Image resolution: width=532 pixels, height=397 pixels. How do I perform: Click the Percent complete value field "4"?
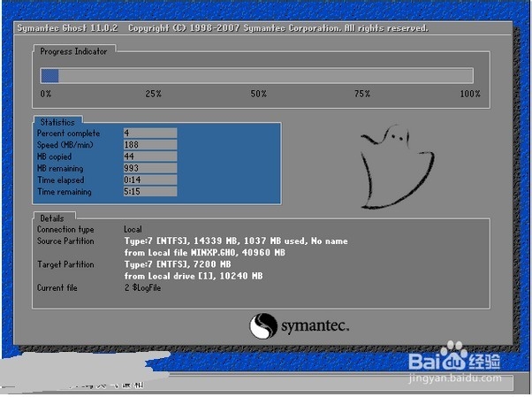(150, 134)
